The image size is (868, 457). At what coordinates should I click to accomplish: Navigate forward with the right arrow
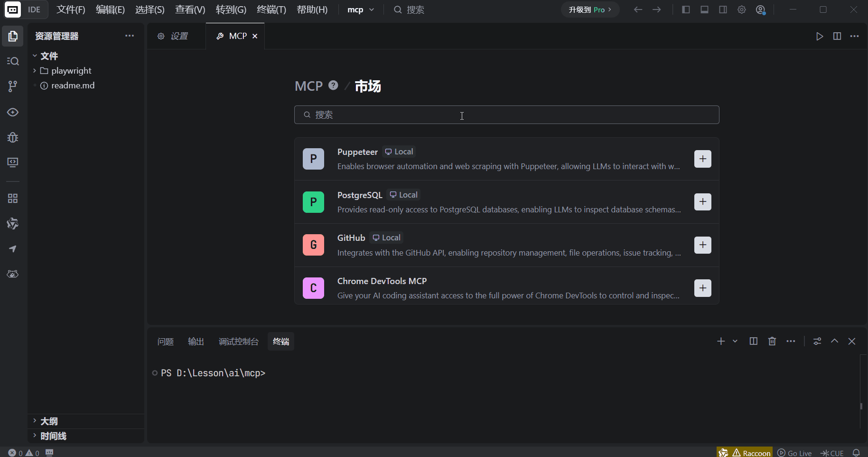pyautogui.click(x=657, y=10)
